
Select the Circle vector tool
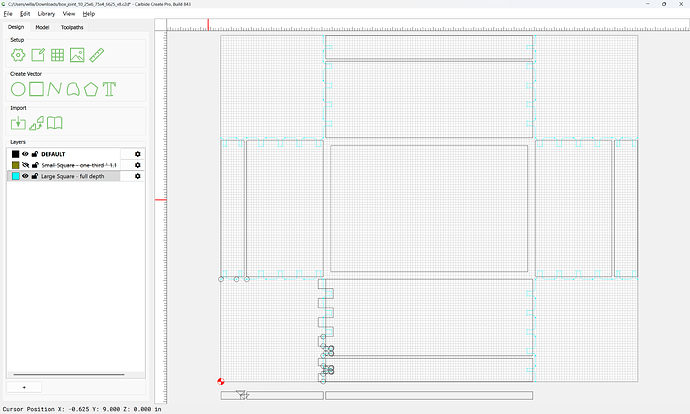pos(18,89)
